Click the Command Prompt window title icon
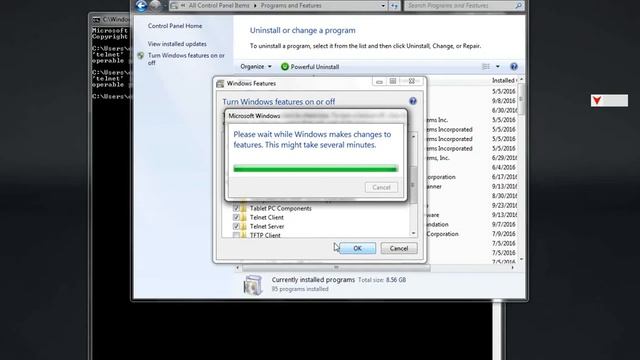 click(x=96, y=20)
